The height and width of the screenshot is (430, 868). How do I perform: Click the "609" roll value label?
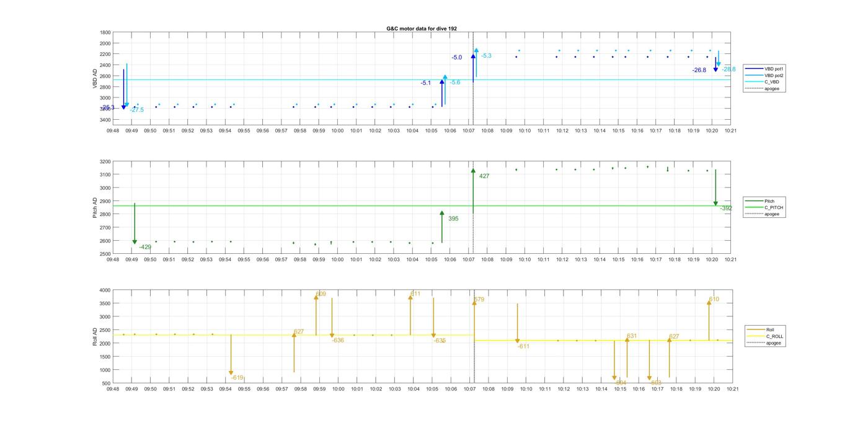pyautogui.click(x=321, y=293)
